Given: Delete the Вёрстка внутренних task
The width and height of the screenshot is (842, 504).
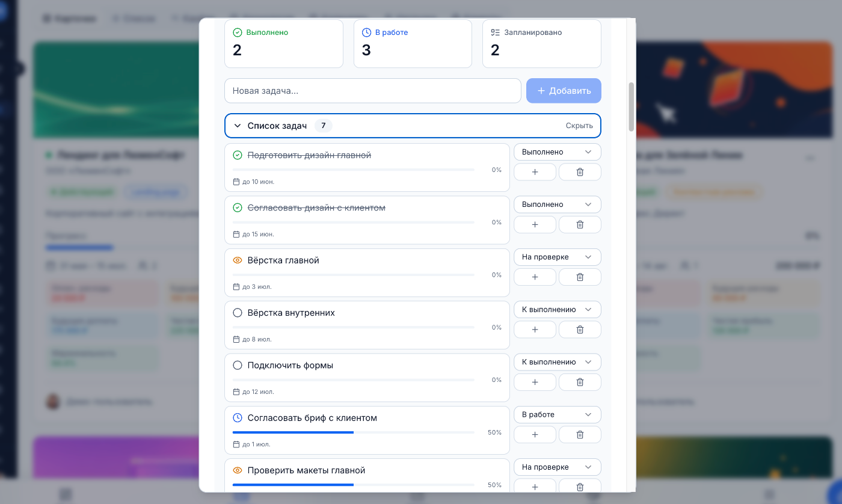Looking at the screenshot, I should [580, 330].
